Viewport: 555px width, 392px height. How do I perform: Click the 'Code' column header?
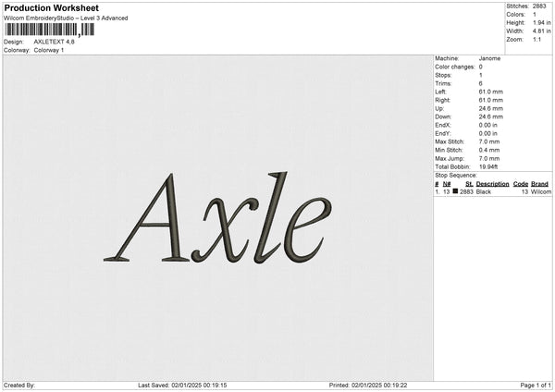521,184
